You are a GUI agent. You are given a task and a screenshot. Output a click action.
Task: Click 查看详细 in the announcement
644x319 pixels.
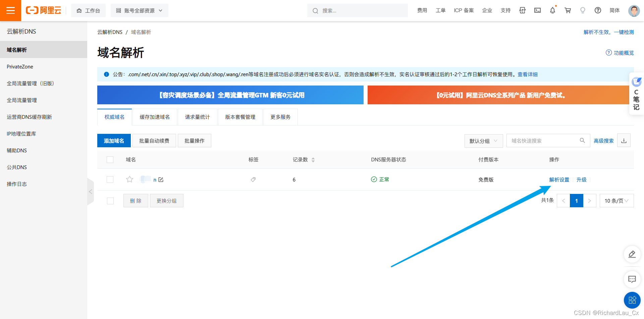pyautogui.click(x=527, y=74)
